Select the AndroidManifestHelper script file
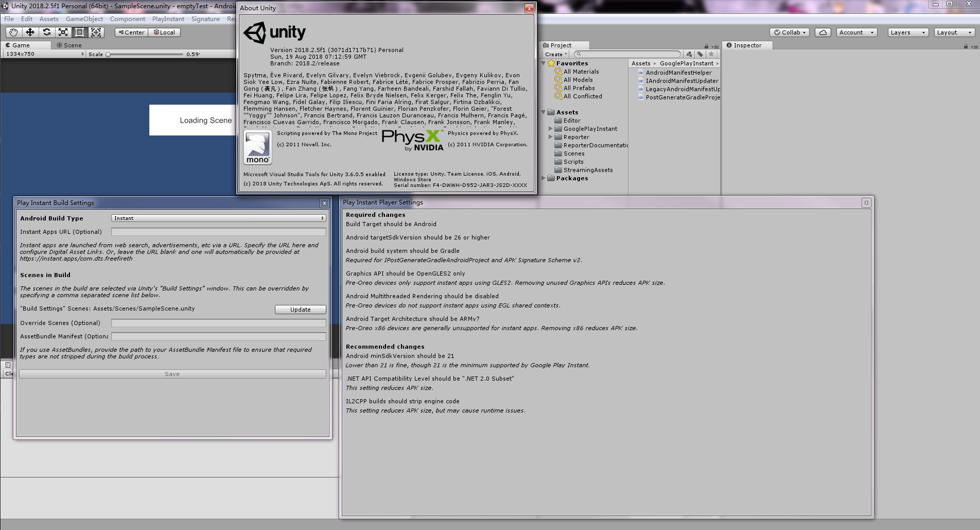This screenshot has width=980, height=530. point(678,73)
